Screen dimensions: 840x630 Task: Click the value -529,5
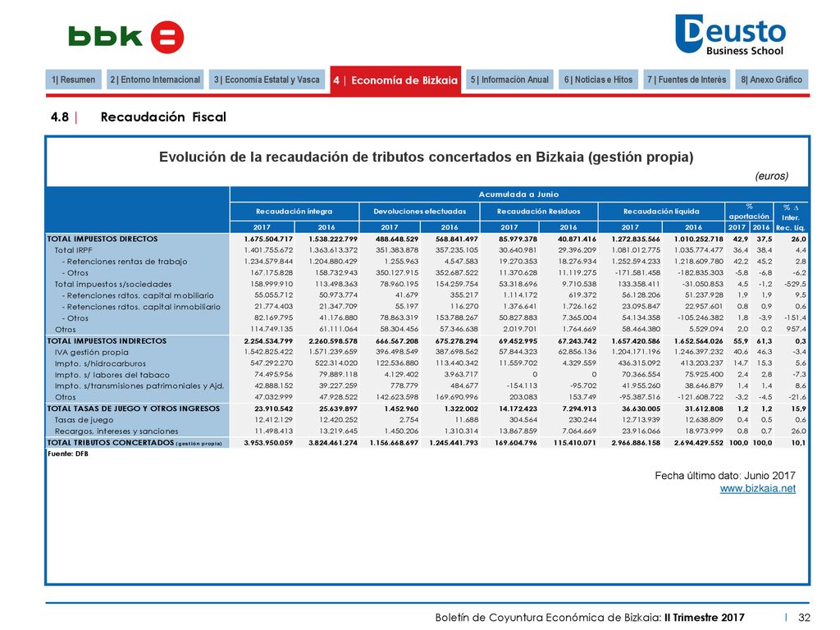[795, 284]
